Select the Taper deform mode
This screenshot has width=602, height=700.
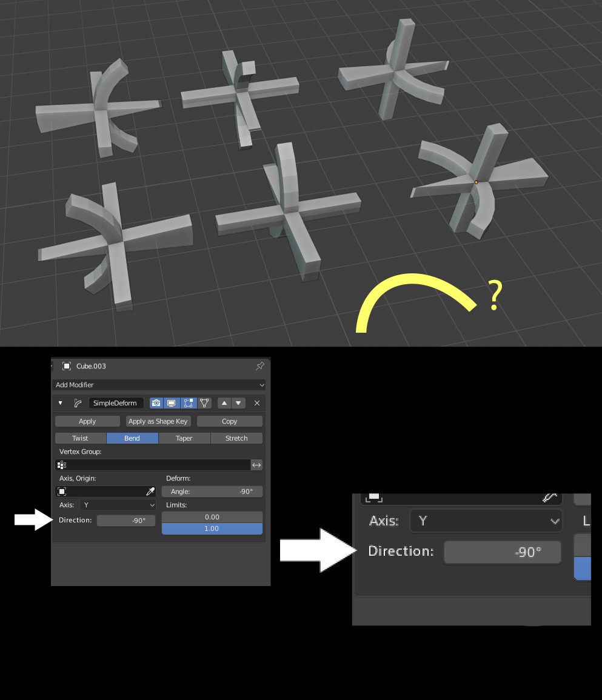(184, 438)
